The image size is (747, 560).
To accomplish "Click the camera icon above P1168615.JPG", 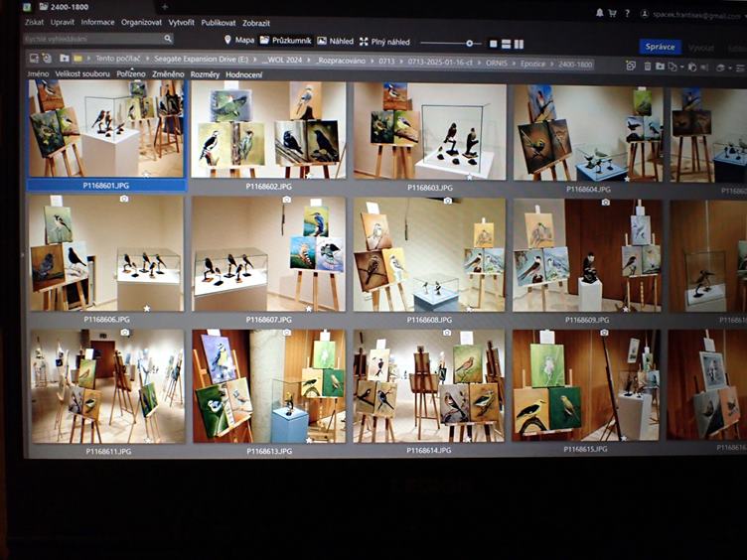I will coord(604,333).
